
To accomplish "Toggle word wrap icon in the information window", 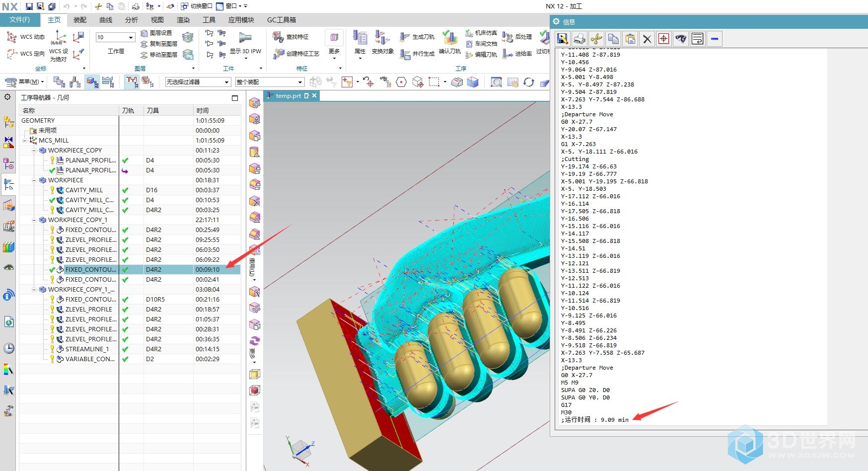I will [x=698, y=39].
